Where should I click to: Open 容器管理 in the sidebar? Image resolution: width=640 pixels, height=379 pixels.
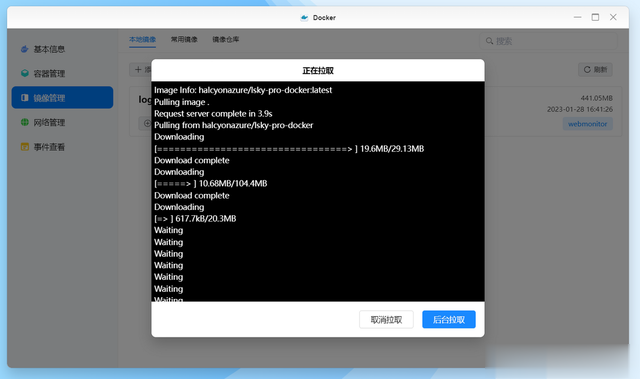coord(62,73)
